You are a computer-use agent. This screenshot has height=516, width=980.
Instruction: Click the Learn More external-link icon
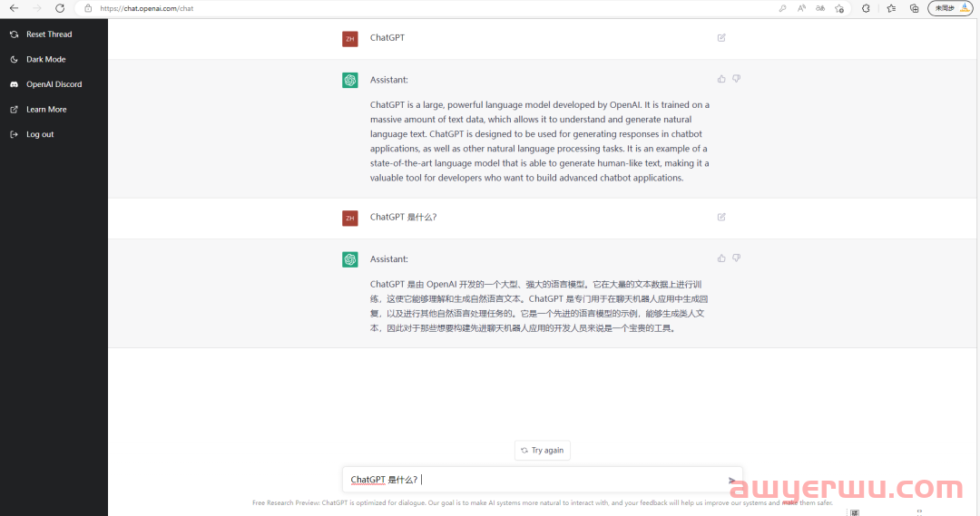14,110
